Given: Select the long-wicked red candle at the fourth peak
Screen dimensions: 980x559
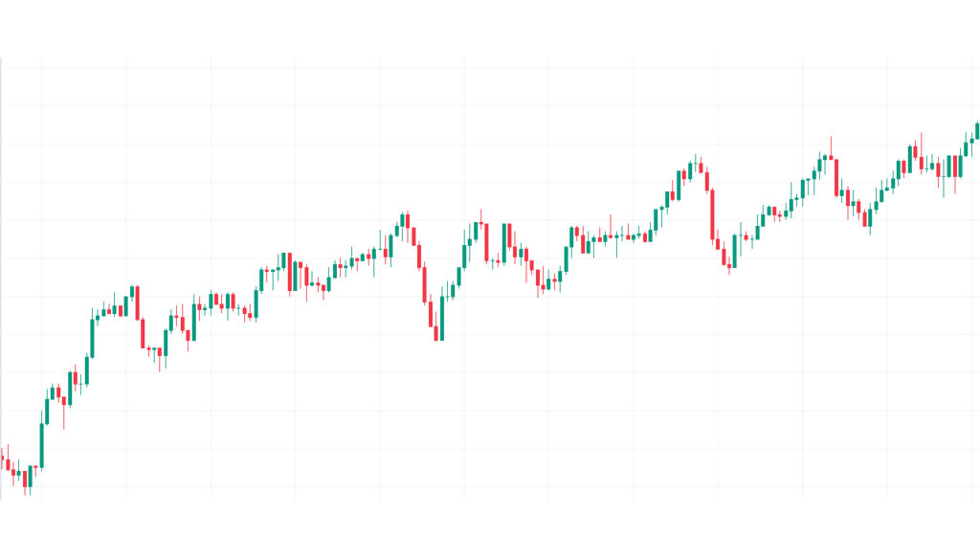Looking at the screenshot, I should (x=831, y=157).
